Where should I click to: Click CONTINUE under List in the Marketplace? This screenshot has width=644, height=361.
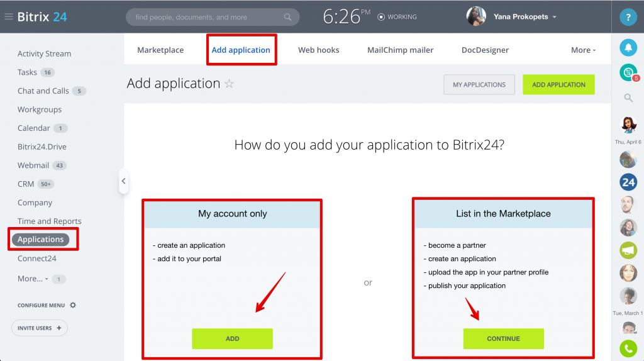(504, 338)
